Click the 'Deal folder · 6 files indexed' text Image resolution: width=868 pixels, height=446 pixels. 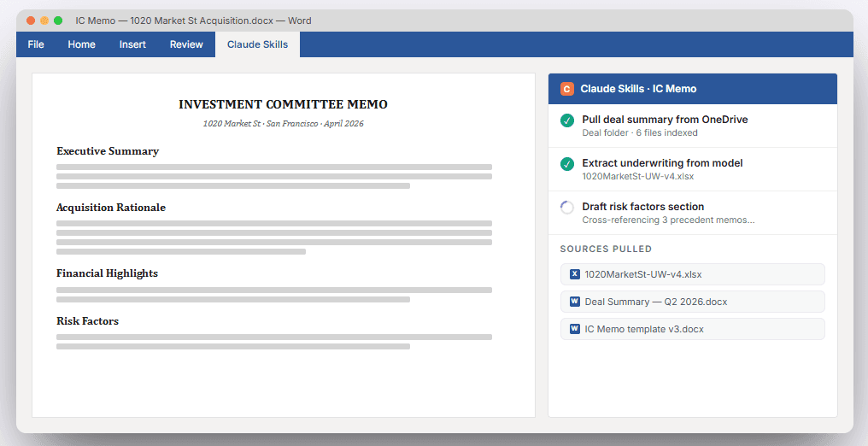639,132
